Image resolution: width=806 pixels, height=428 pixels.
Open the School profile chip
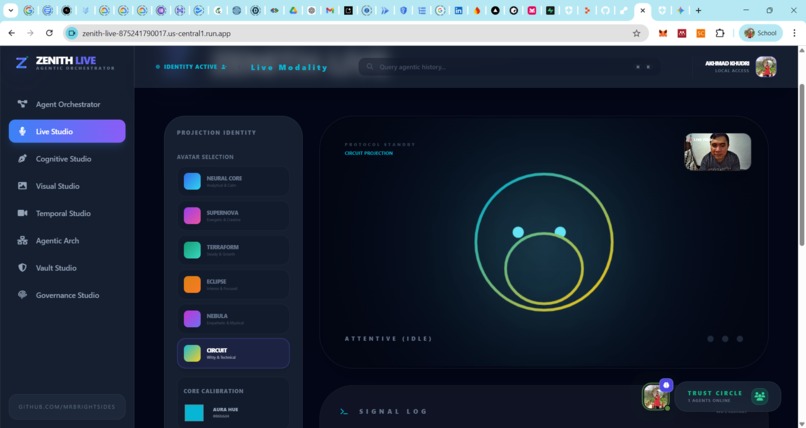761,33
